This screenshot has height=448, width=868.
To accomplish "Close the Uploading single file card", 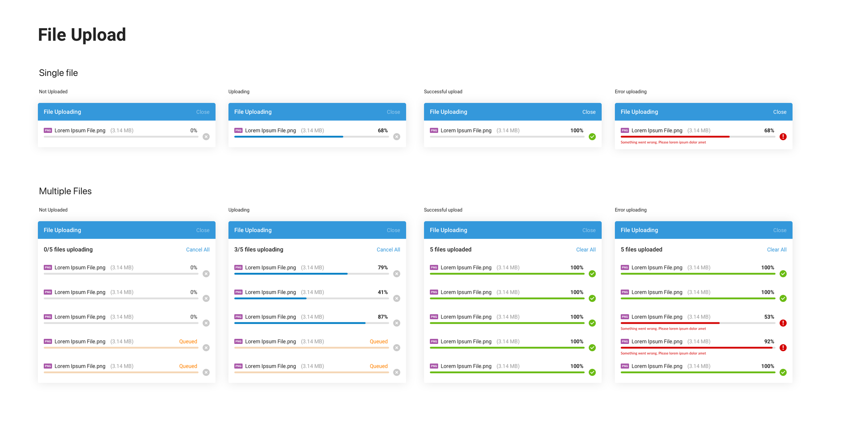I will point(393,111).
